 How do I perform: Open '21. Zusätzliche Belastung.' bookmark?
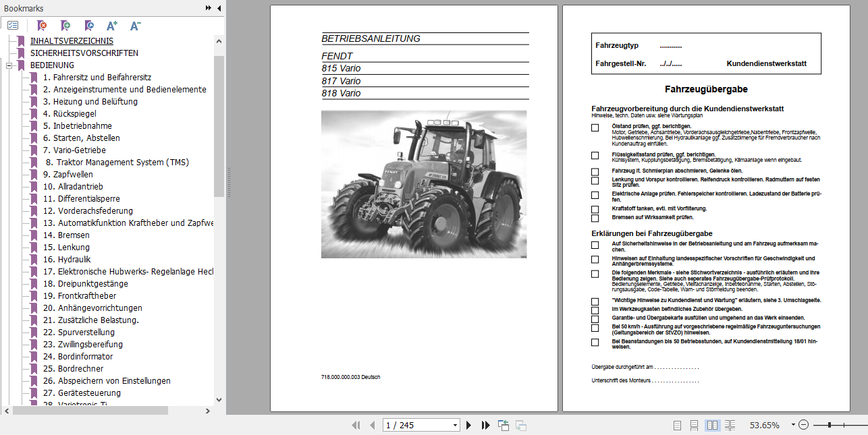pos(91,320)
